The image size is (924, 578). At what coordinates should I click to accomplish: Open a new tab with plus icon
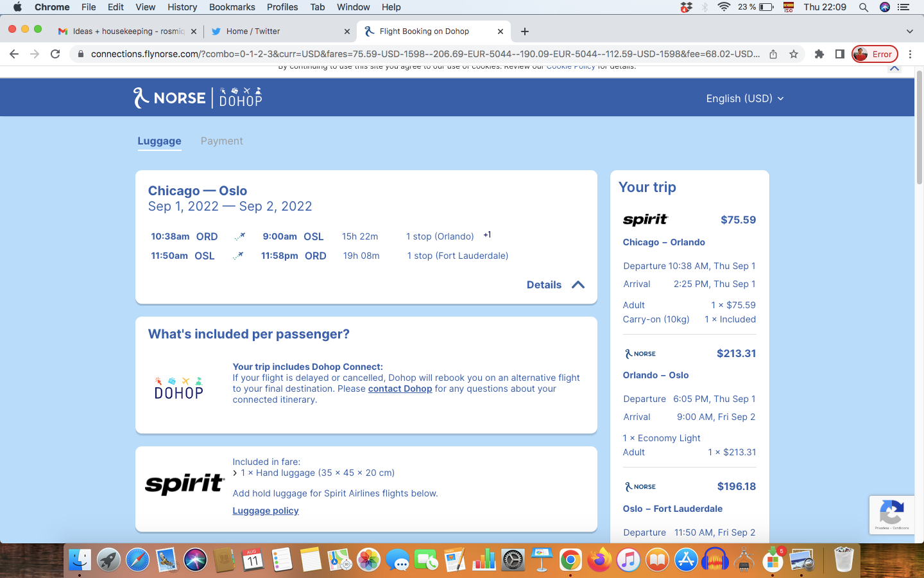[x=525, y=31]
